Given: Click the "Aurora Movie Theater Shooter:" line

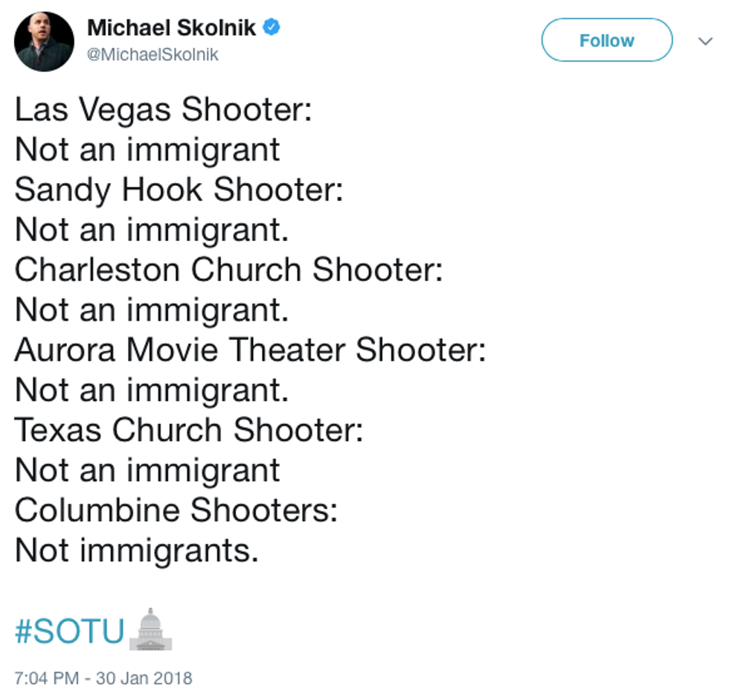Looking at the screenshot, I should pyautogui.click(x=250, y=350).
